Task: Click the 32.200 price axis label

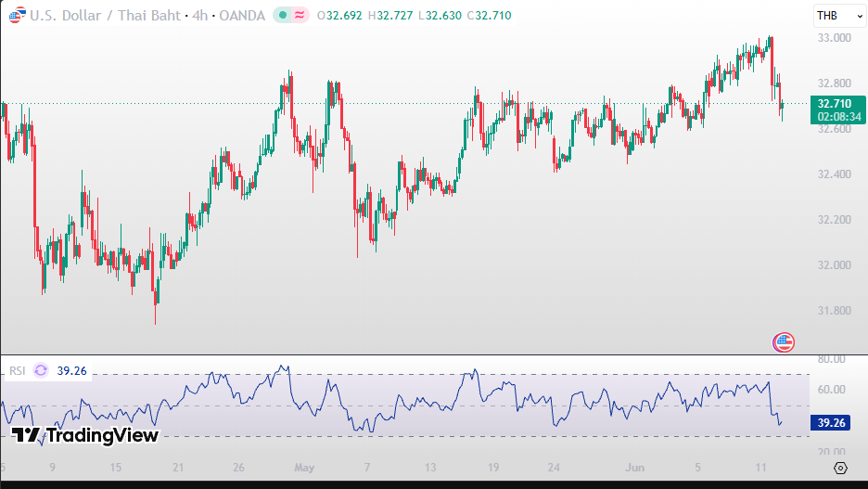Action: [835, 219]
